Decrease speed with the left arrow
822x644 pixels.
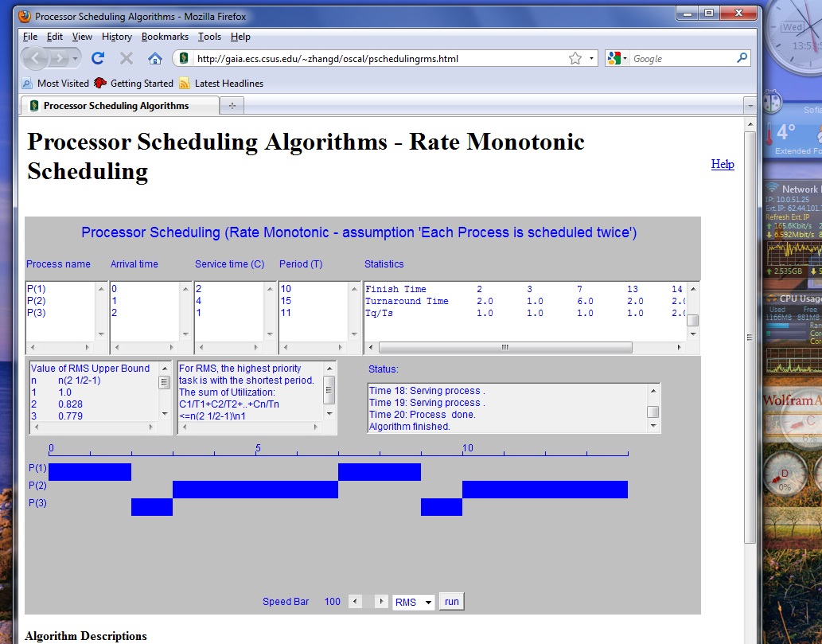(355, 602)
